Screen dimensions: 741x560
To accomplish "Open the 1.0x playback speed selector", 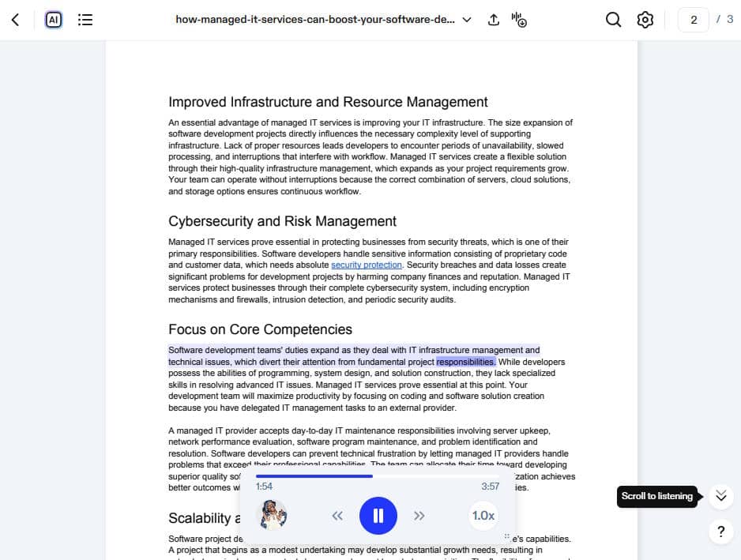I will click(483, 516).
